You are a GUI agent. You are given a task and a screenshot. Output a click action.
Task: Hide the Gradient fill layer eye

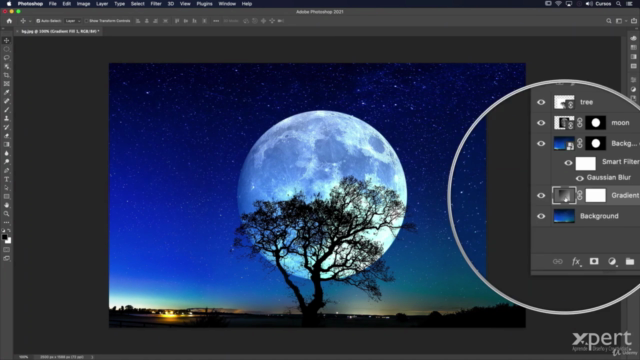coord(541,196)
